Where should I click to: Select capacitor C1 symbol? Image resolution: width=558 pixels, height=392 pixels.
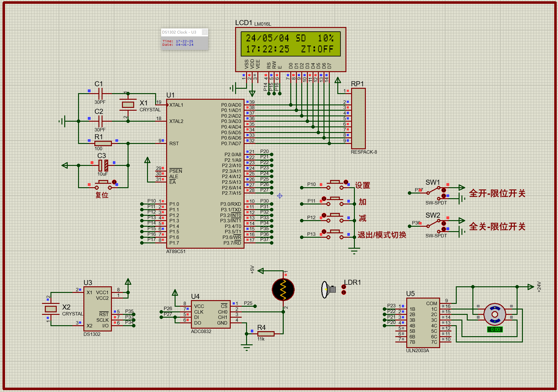click(100, 93)
